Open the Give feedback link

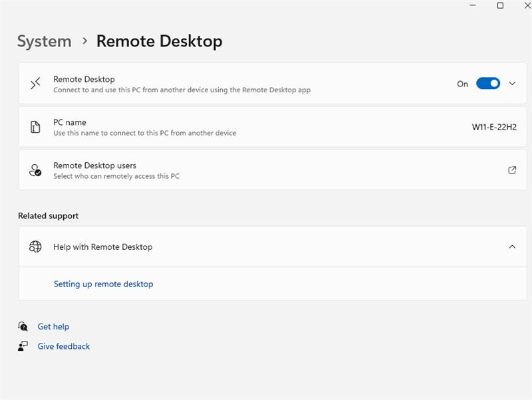click(x=64, y=346)
